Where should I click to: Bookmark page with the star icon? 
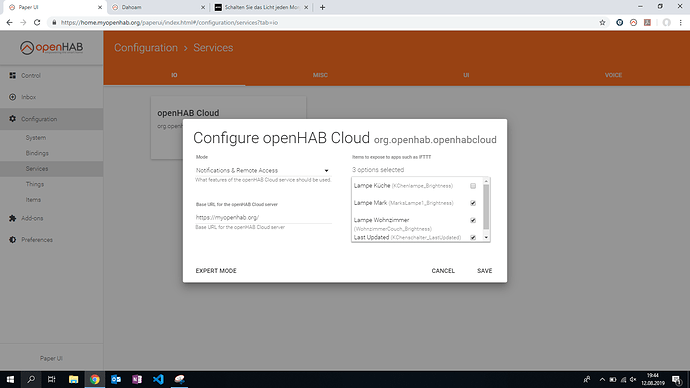[602, 22]
